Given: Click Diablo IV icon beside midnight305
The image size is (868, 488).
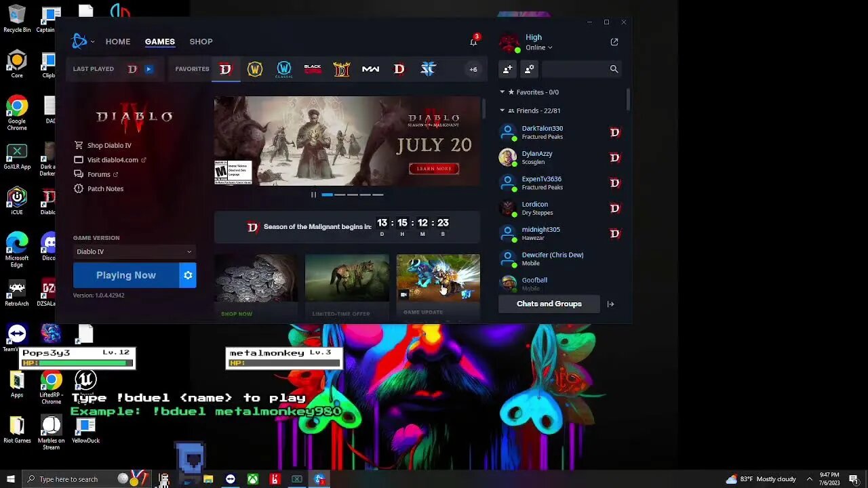Looking at the screenshot, I should 614,233.
